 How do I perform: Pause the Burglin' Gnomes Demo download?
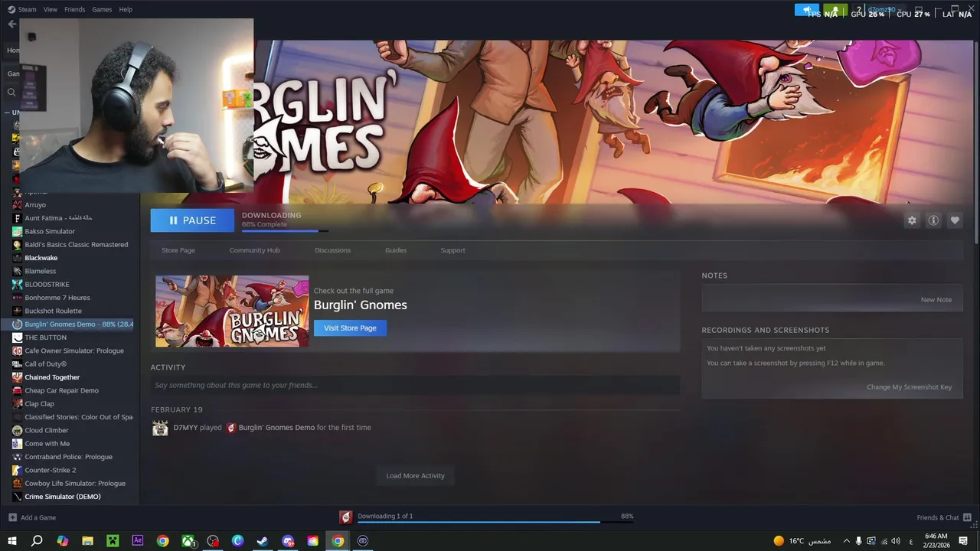pos(192,220)
